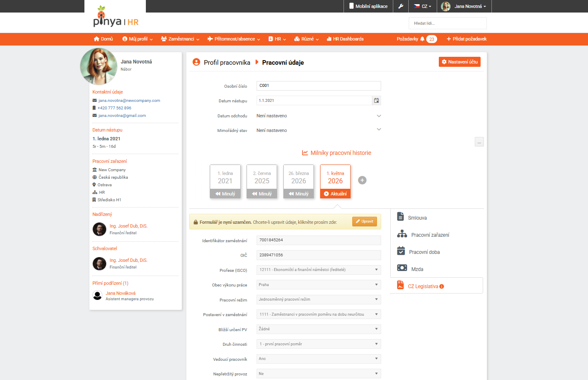Click Josef Dub's photo under Schvalovatel

click(99, 263)
